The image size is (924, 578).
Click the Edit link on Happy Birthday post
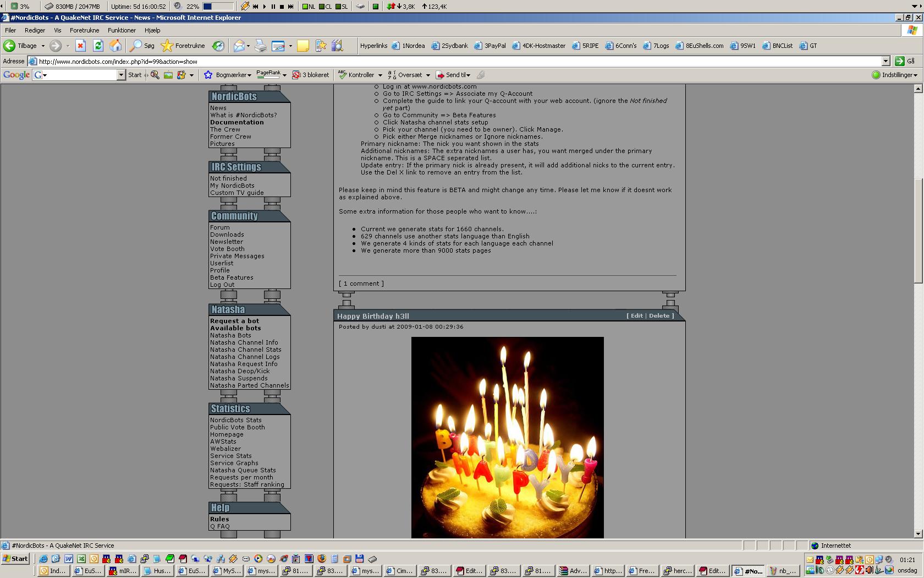tap(636, 316)
